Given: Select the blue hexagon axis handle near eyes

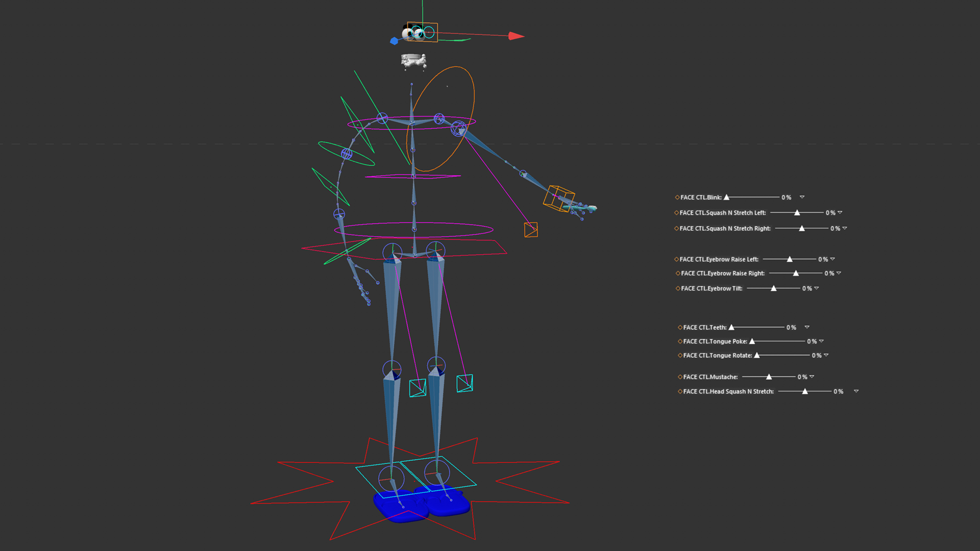Looking at the screenshot, I should (394, 41).
